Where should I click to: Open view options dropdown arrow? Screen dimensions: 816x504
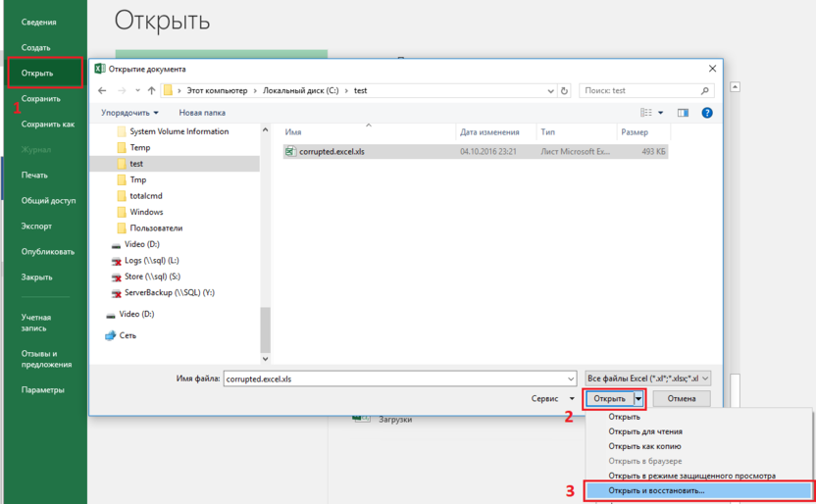[660, 113]
